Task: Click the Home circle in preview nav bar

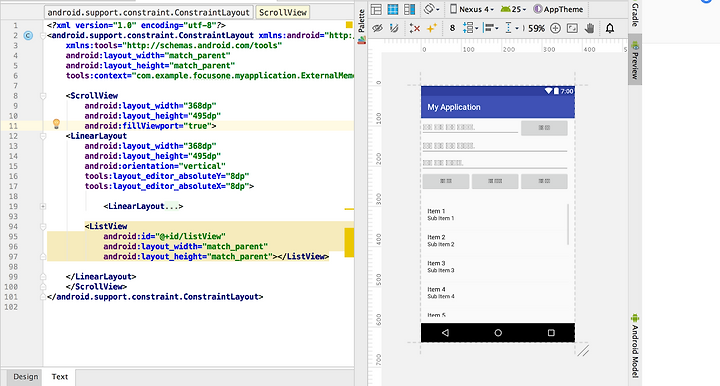Action: pos(498,333)
